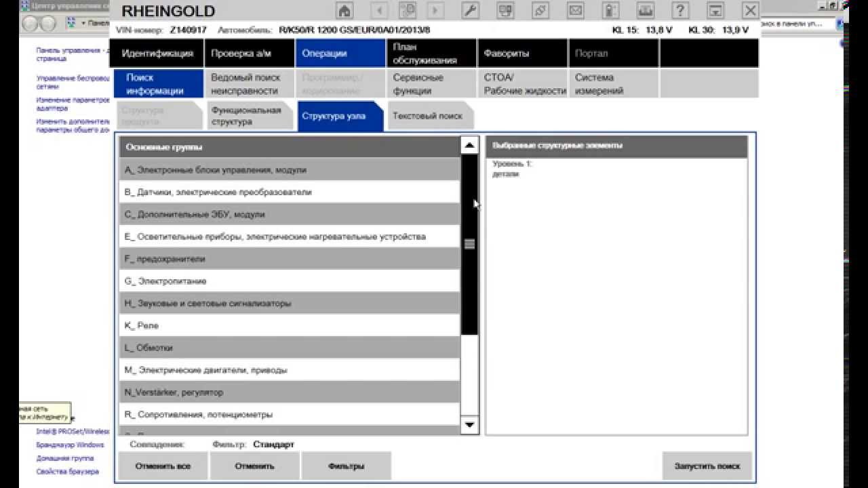Select the Структура узла tab
Screen dimensions: 868x488
click(x=339, y=116)
